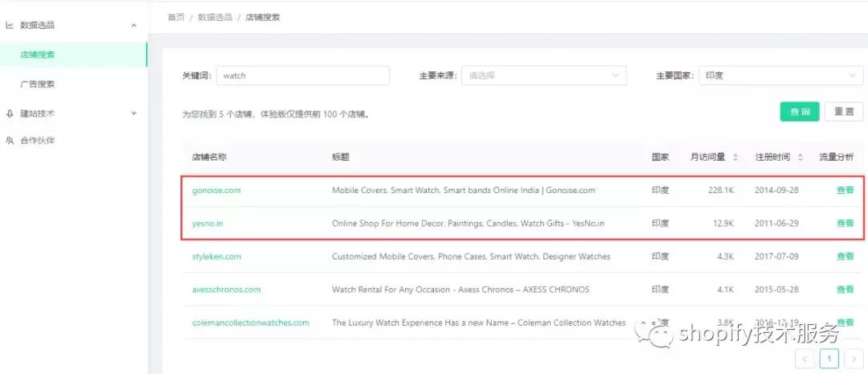This screenshot has height=374, width=868.
Task: Go to the previous page arrow
Action: 805,359
